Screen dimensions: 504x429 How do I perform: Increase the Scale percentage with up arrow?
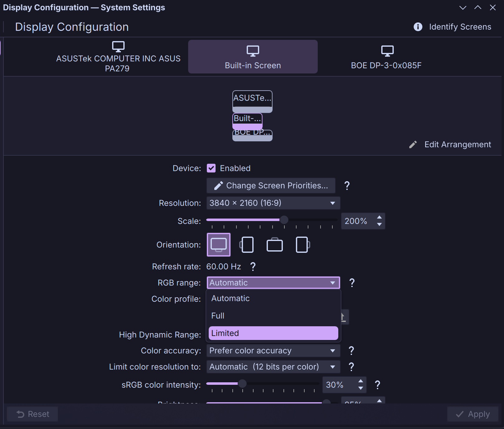click(x=379, y=217)
